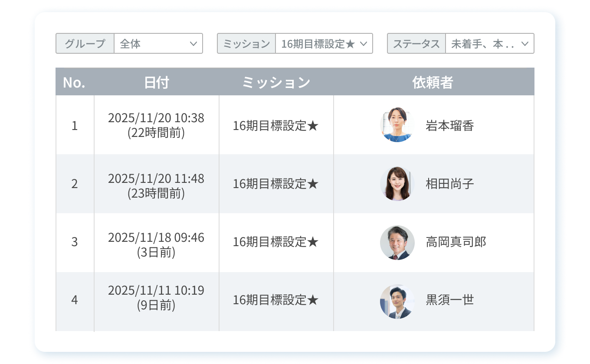
Task: Select row number 4 cell
Action: tap(75, 300)
